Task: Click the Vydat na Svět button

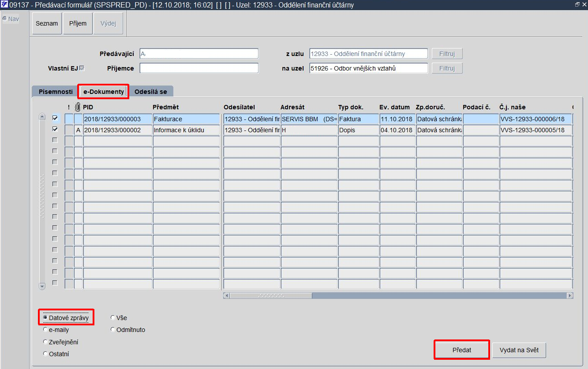Action: [x=519, y=350]
